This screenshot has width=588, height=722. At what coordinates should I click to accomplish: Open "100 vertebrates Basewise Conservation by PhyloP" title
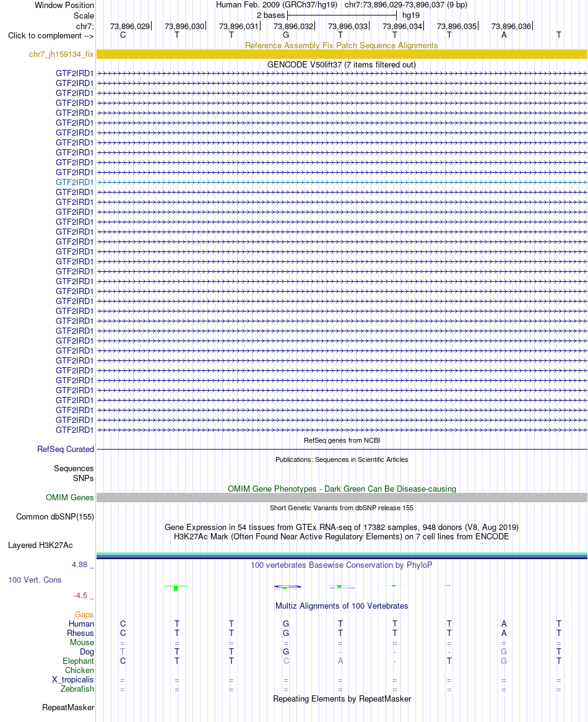[x=342, y=565]
